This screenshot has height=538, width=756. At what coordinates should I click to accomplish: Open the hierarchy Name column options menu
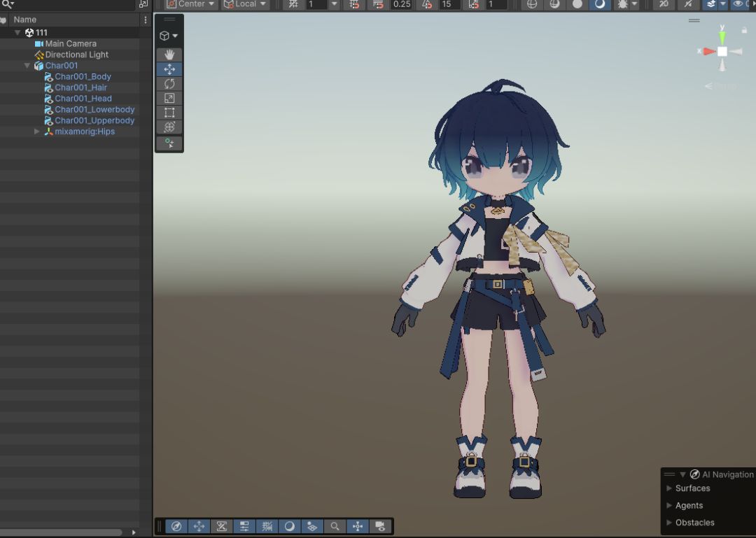pyautogui.click(x=146, y=20)
